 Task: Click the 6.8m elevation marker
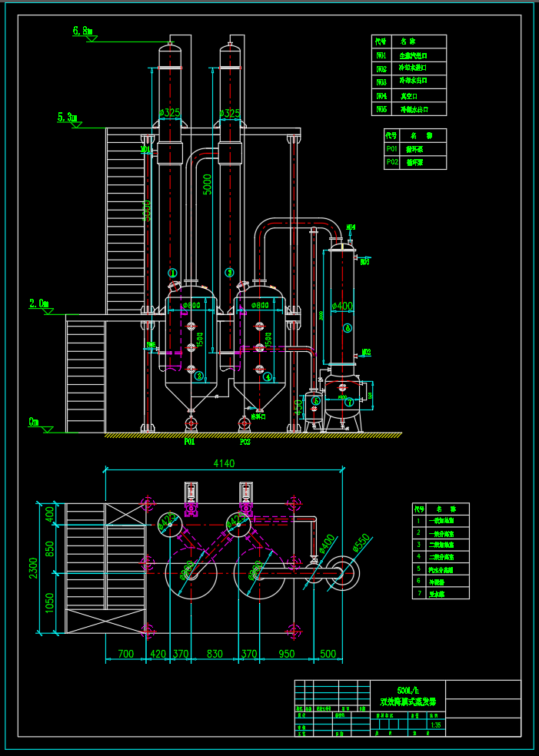pyautogui.click(x=82, y=31)
